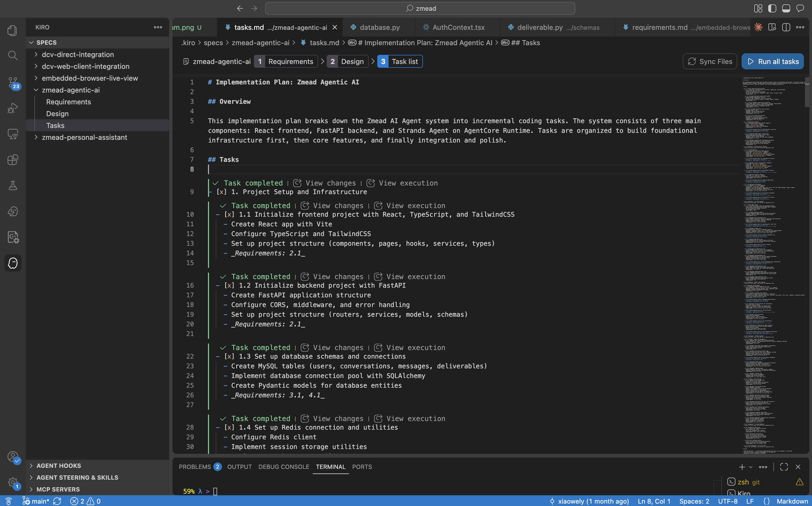The width and height of the screenshot is (812, 506).
Task: Open Source Control view showing 23 changes
Action: (13, 82)
